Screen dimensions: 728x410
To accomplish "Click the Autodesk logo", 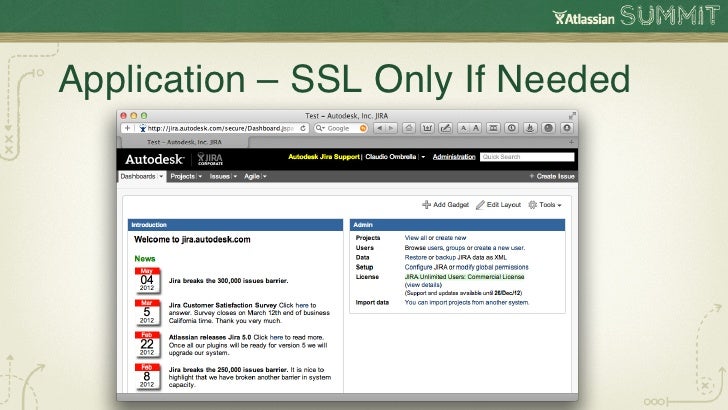I will (x=154, y=159).
